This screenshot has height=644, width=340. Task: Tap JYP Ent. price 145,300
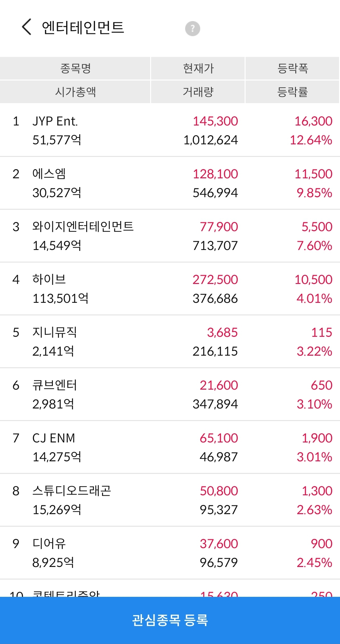click(x=215, y=121)
